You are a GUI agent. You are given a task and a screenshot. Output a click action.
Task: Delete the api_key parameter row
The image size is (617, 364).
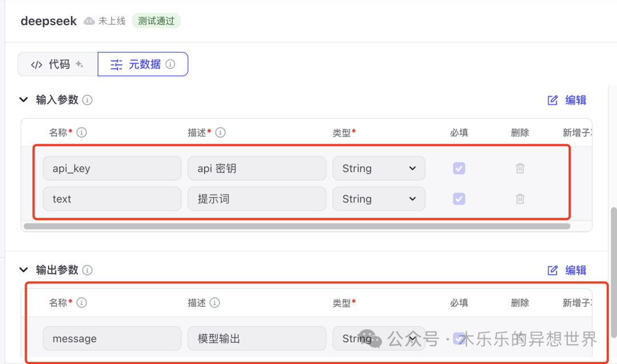click(x=520, y=169)
